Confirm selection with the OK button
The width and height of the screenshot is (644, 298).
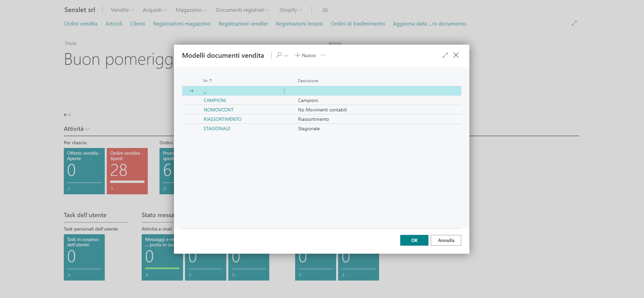414,240
